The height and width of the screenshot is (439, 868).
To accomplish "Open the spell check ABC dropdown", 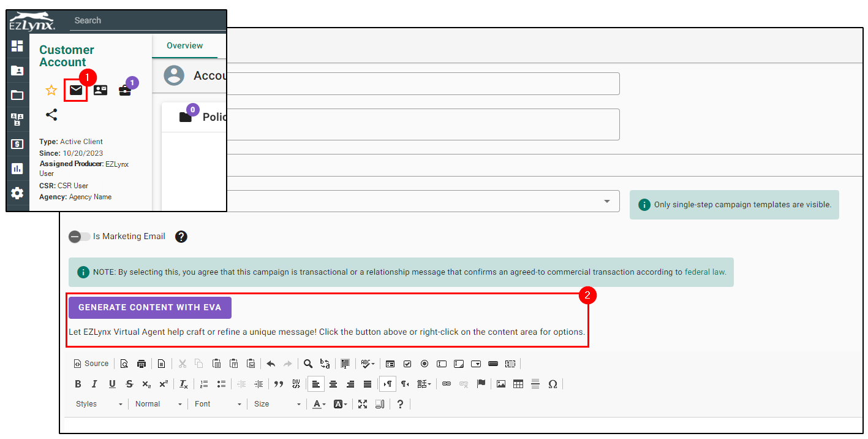I will (368, 364).
